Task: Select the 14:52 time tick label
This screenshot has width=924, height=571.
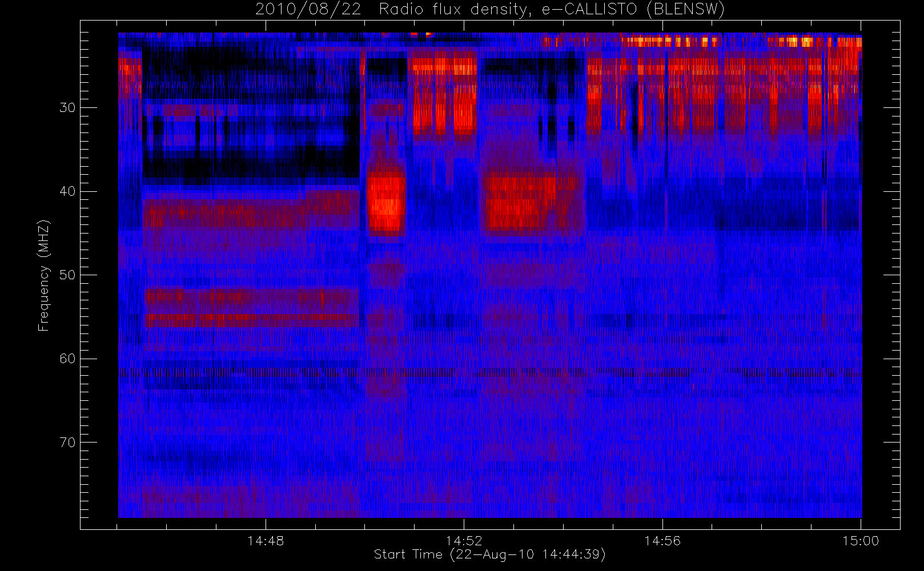Action: click(x=464, y=541)
